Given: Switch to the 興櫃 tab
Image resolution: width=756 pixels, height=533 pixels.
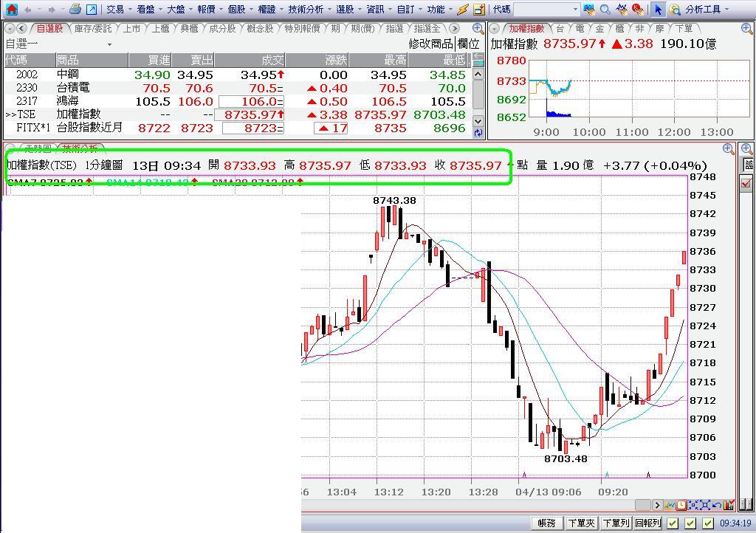Looking at the screenshot, I should click(x=190, y=29).
